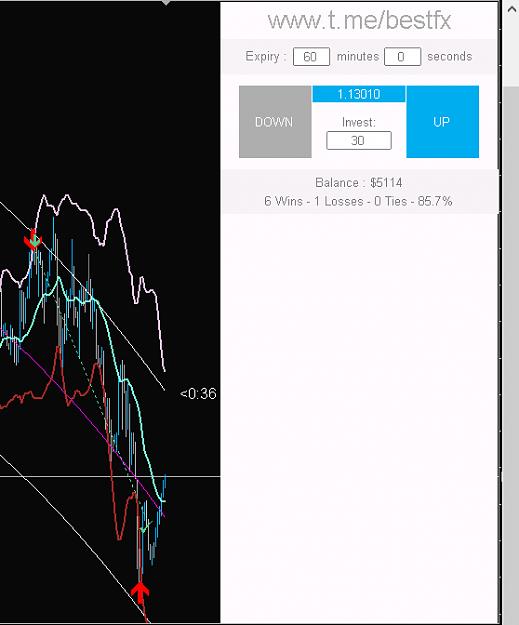
Task: Click the vertical scrollbar track on right
Action: point(511,355)
